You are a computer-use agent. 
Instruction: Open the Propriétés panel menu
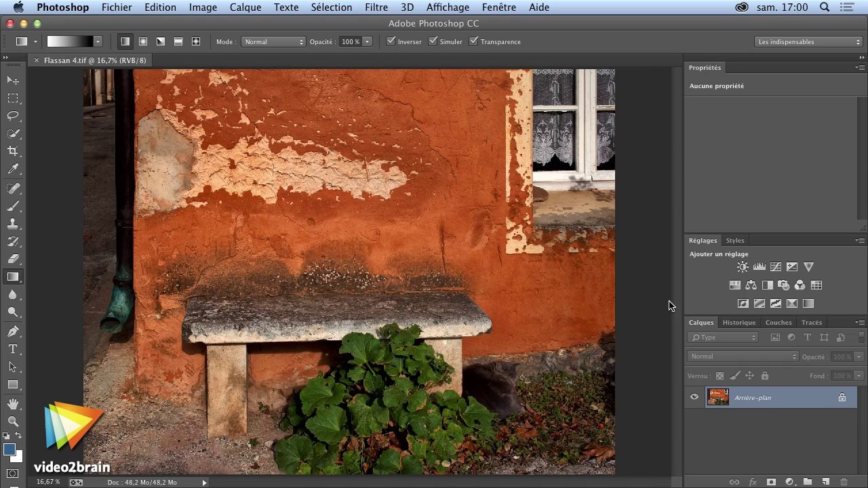pyautogui.click(x=860, y=68)
